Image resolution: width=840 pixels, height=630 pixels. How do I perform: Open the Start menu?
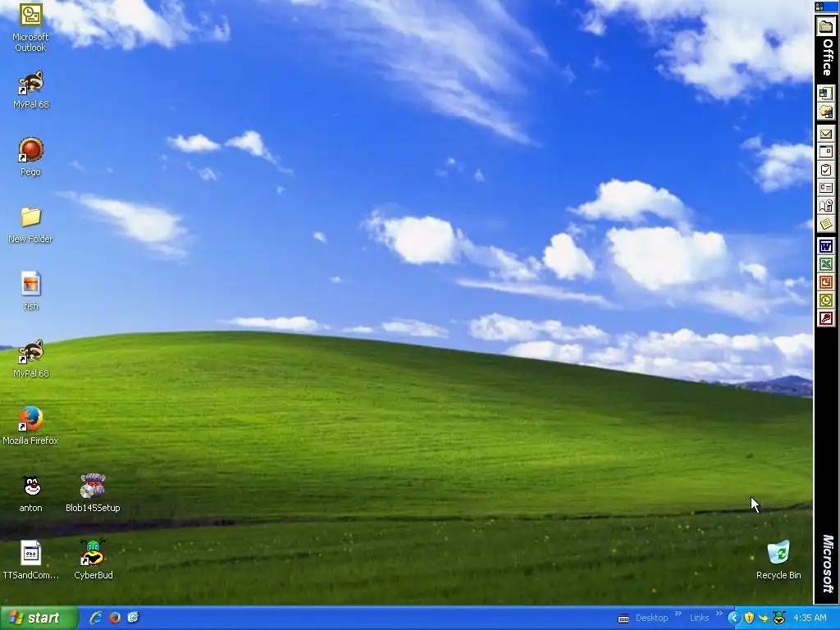pyautogui.click(x=39, y=618)
